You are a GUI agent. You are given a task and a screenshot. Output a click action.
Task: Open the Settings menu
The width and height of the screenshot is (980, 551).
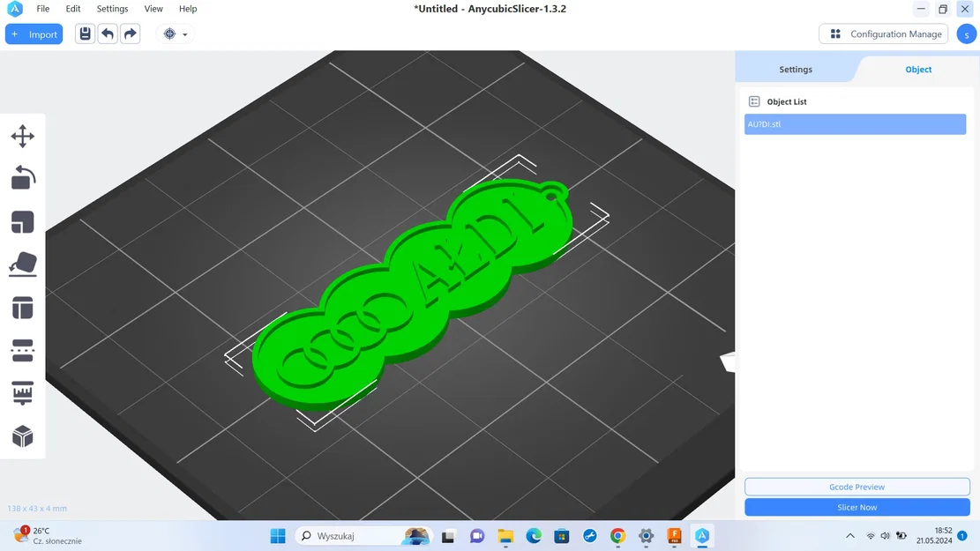[x=113, y=9]
